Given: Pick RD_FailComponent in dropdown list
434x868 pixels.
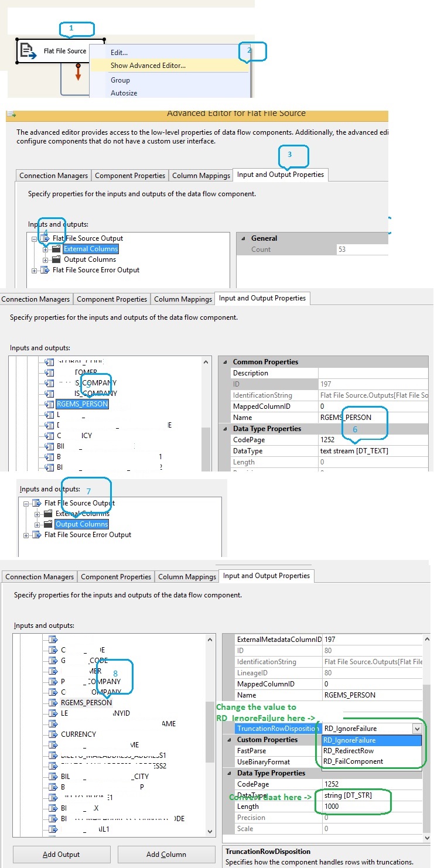Looking at the screenshot, I should coord(372,761).
